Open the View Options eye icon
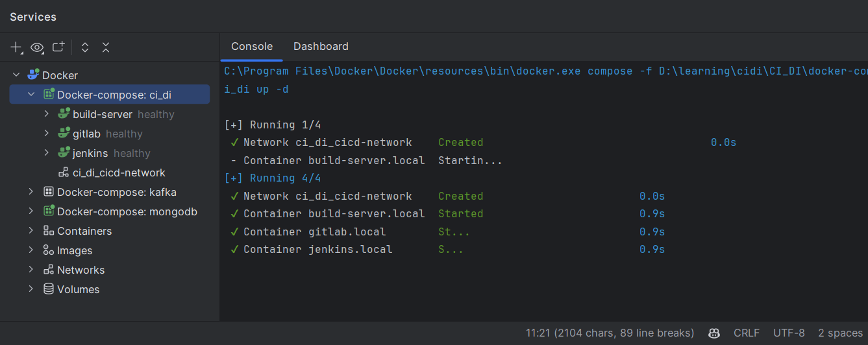This screenshot has height=345, width=868. 37,47
